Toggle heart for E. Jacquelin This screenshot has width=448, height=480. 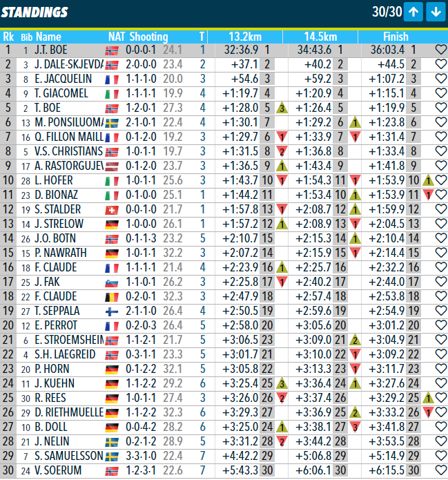click(x=441, y=79)
